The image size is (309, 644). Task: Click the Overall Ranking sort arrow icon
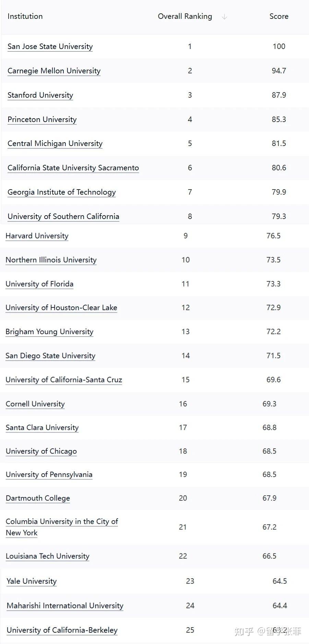(x=224, y=17)
